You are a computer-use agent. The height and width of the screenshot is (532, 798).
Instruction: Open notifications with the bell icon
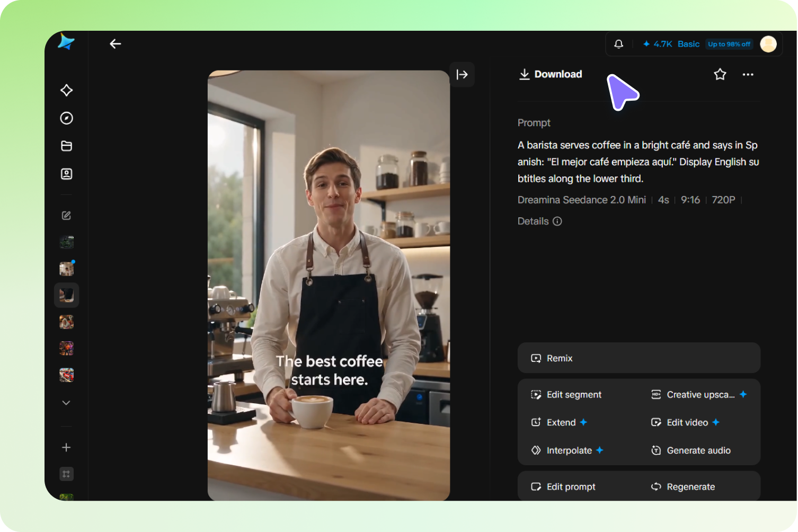618,44
